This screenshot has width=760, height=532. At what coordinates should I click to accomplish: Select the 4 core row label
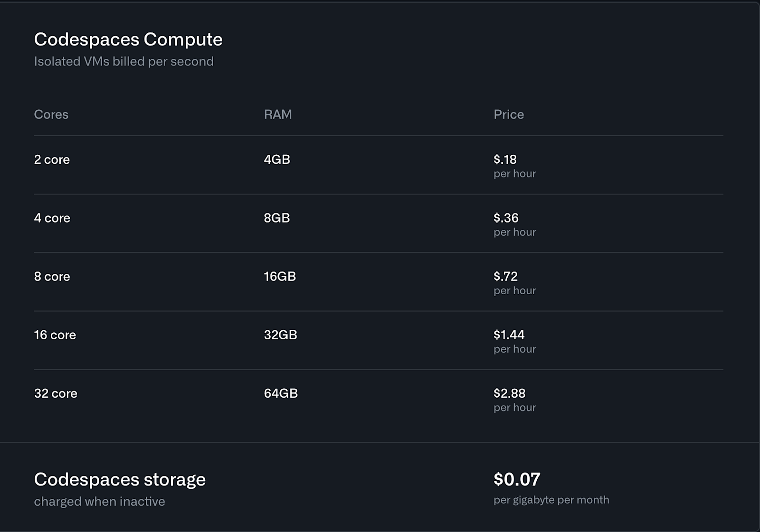tap(52, 218)
